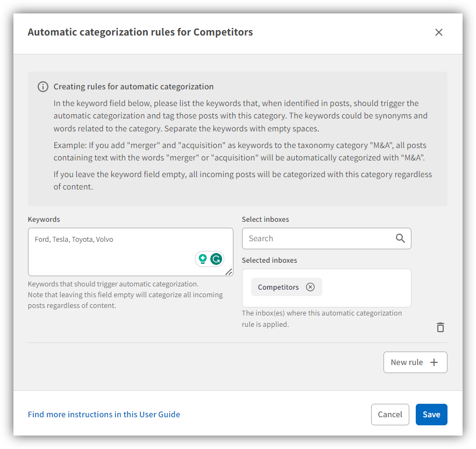Viewport: 476px width, 449px height.
Task: Close the automatic categorization rules dialog
Action: [439, 32]
